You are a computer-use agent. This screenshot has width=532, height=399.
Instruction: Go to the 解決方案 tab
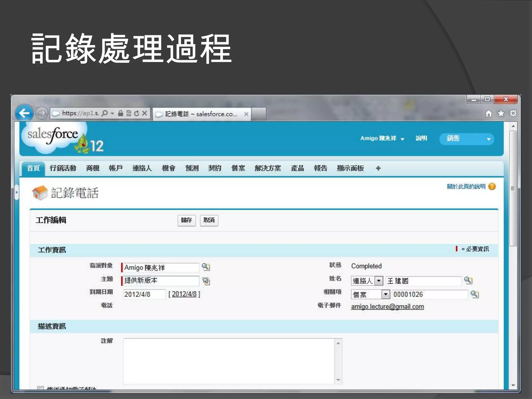pyautogui.click(x=268, y=168)
